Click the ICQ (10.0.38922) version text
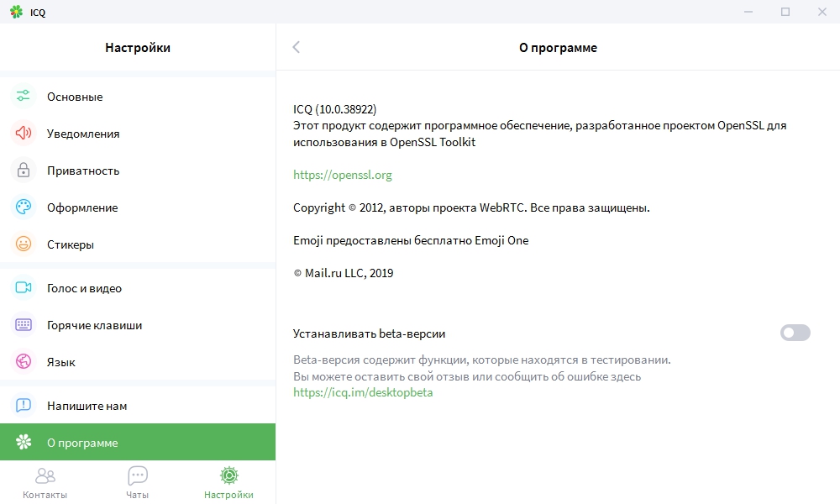 click(x=335, y=109)
